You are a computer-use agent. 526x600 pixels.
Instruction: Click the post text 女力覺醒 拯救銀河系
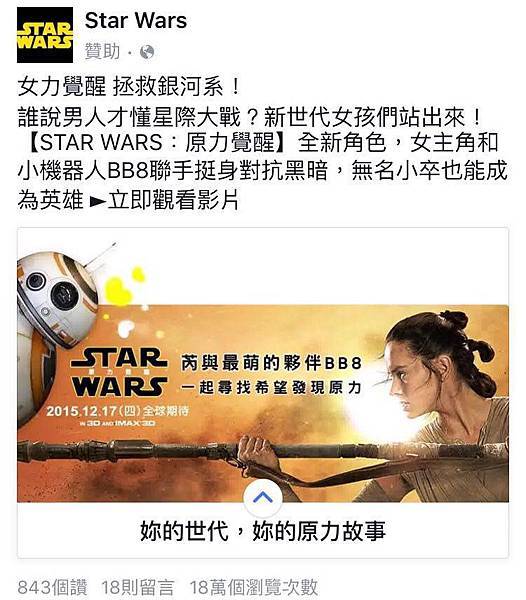click(129, 86)
